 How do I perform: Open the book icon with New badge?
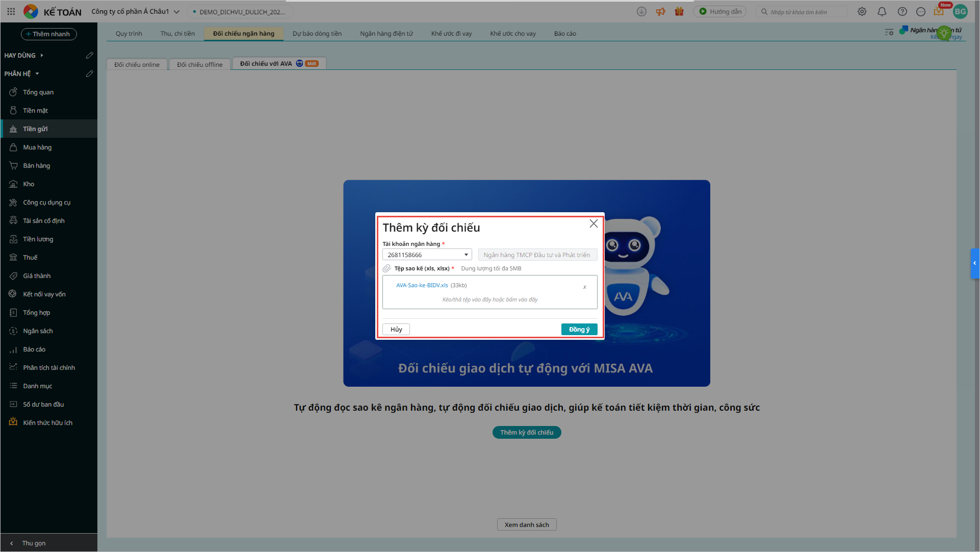point(939,11)
